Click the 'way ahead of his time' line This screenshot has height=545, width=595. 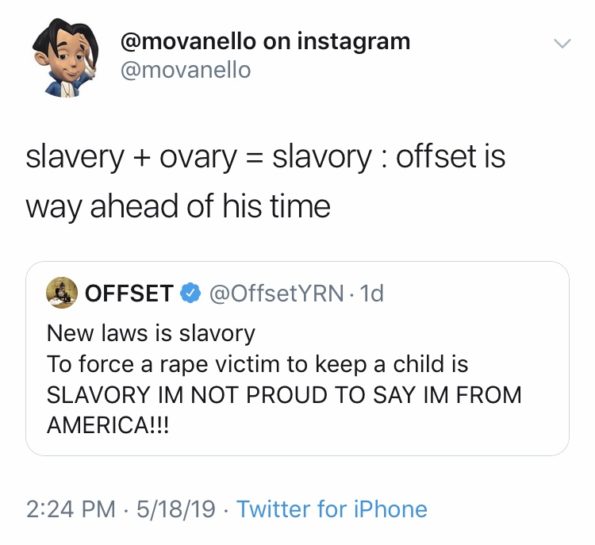click(178, 206)
